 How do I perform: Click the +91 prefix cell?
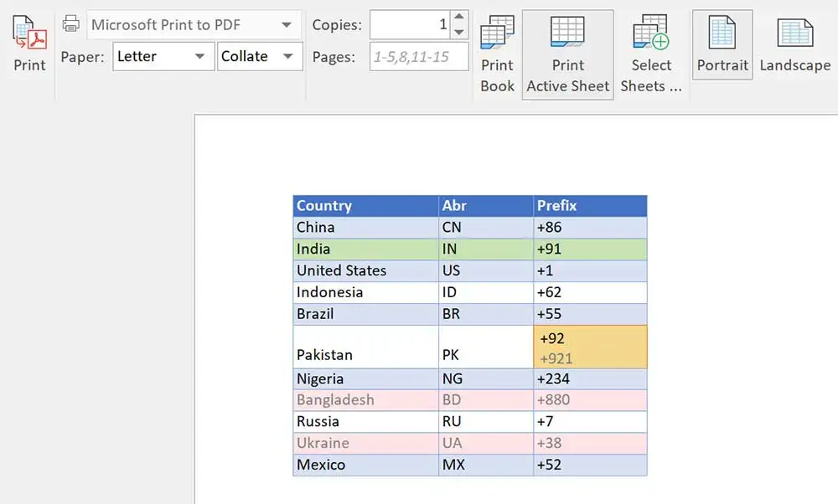pos(590,249)
